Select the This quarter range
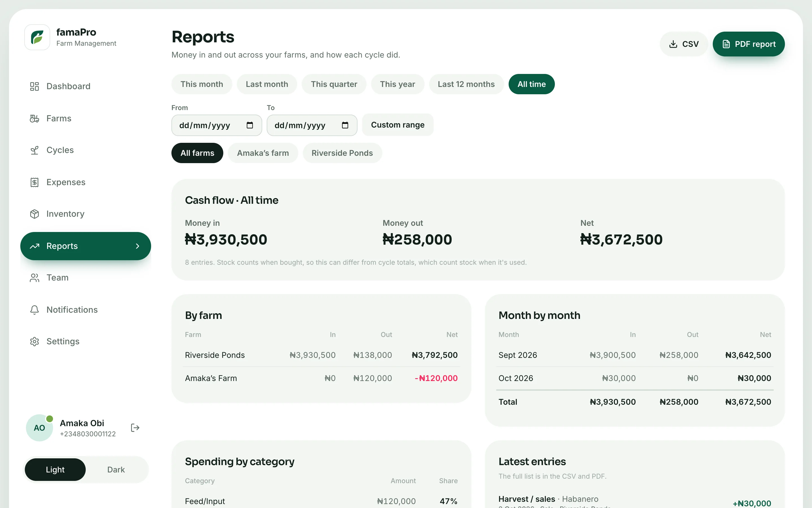Screen dimensions: 812x508 click(334, 84)
